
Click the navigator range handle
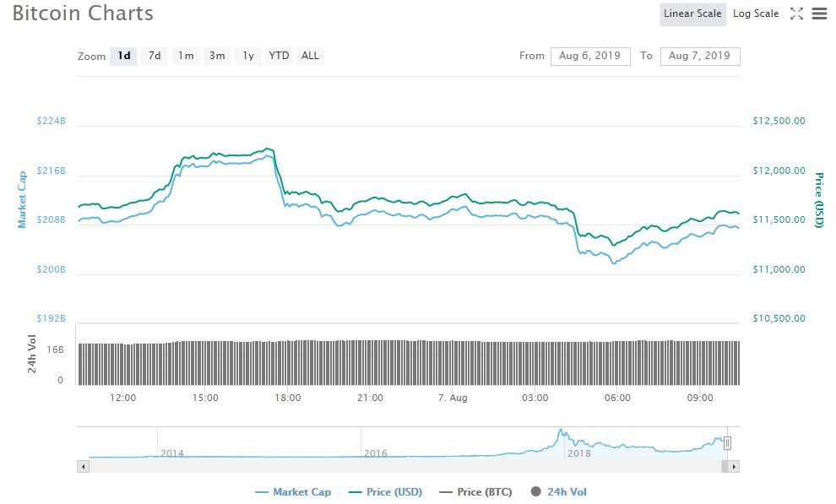point(727,442)
